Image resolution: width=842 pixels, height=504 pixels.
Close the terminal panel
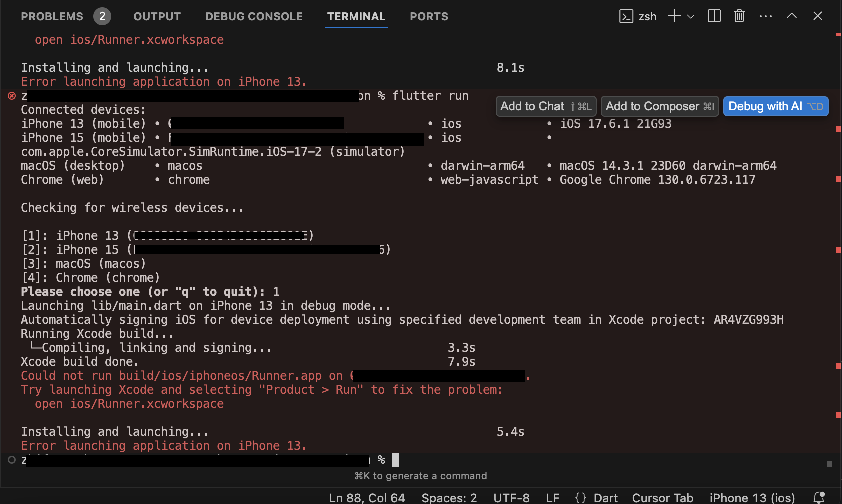pyautogui.click(x=818, y=16)
